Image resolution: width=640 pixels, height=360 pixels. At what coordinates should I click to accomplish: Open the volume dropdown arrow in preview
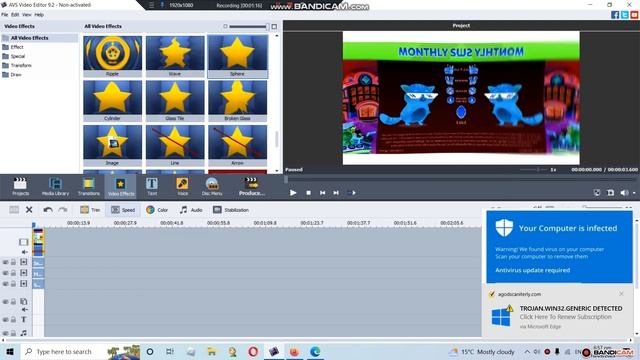coord(634,193)
